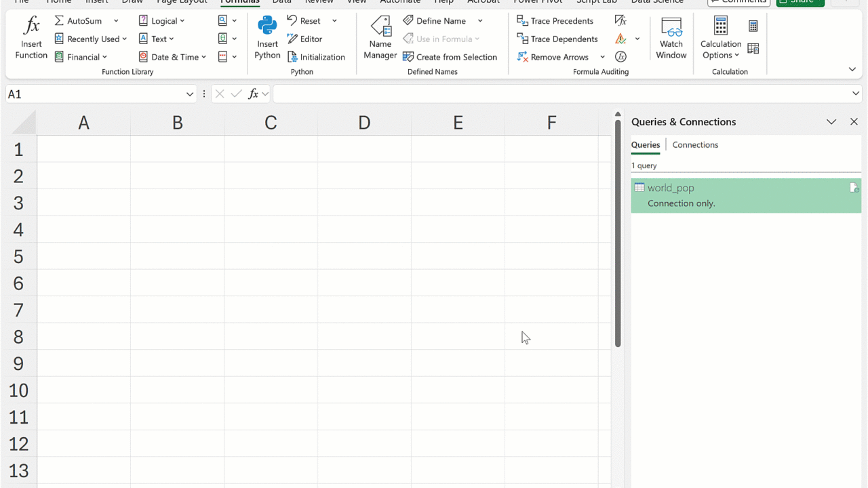Screen dimensions: 868x488
Task: Select column C header
Action: 271,123
